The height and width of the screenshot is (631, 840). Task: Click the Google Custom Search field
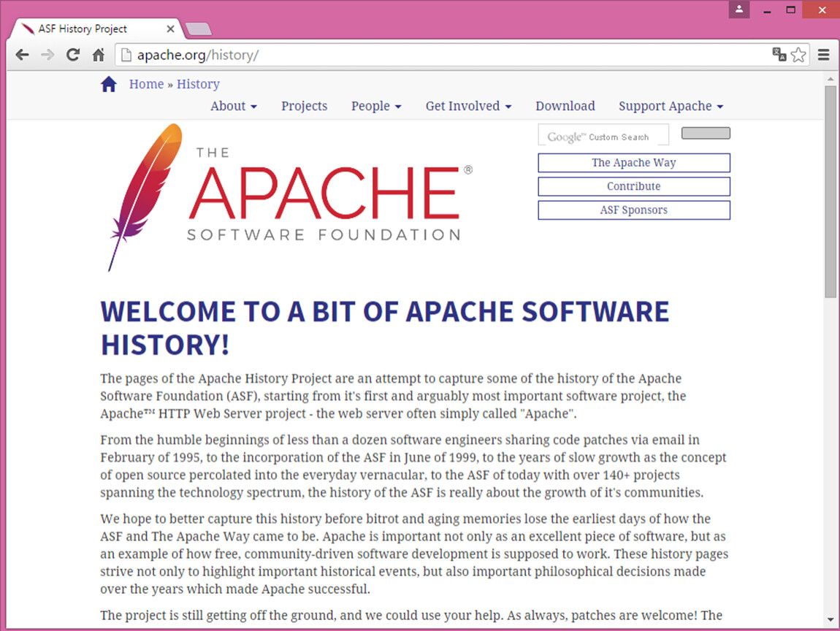(603, 136)
